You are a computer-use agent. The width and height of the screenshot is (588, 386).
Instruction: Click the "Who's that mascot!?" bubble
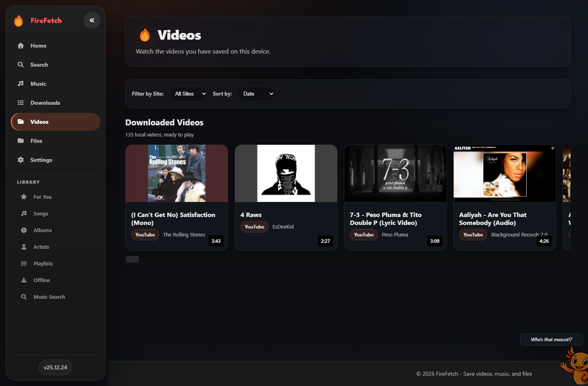click(x=551, y=340)
